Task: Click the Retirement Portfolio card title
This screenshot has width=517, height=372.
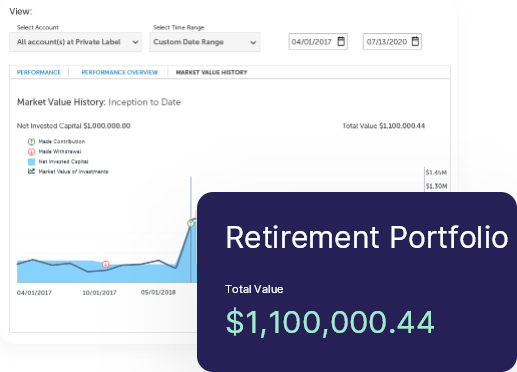Action: click(367, 238)
